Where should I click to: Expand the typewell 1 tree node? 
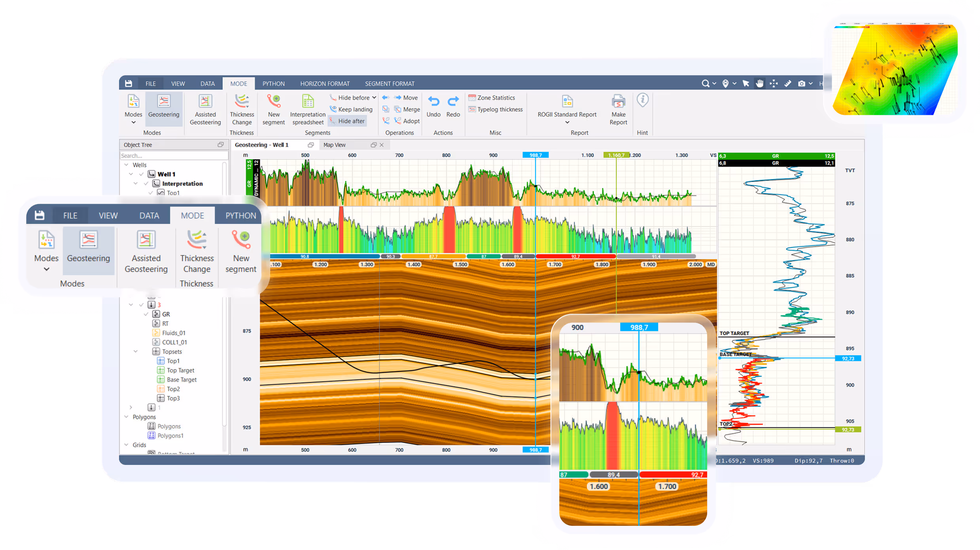tap(131, 407)
